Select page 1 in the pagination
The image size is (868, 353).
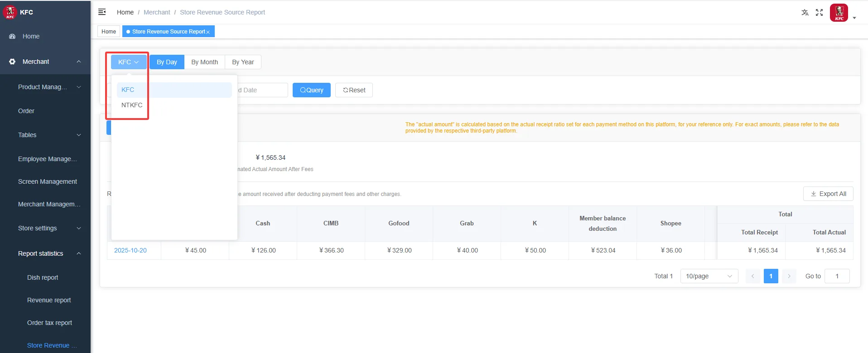[771, 276]
